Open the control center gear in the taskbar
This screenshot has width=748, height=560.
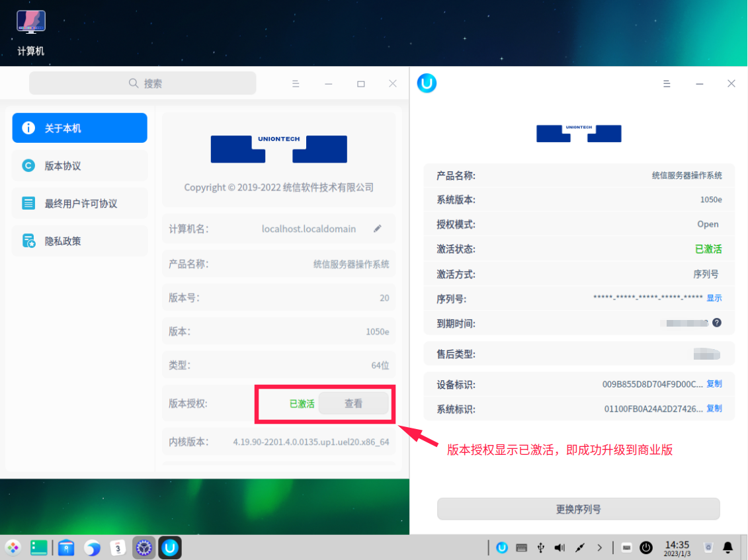coord(144,547)
